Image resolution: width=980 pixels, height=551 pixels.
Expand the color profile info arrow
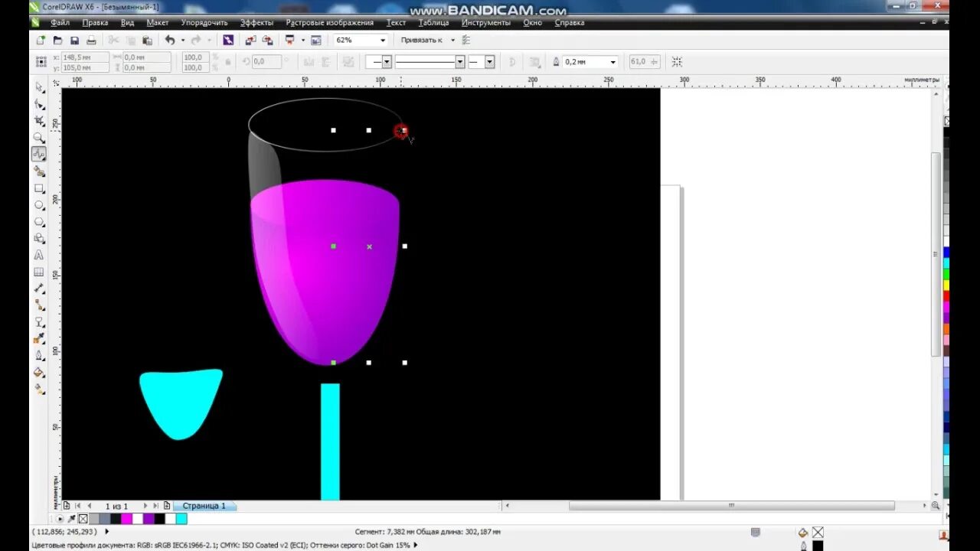[x=416, y=545]
